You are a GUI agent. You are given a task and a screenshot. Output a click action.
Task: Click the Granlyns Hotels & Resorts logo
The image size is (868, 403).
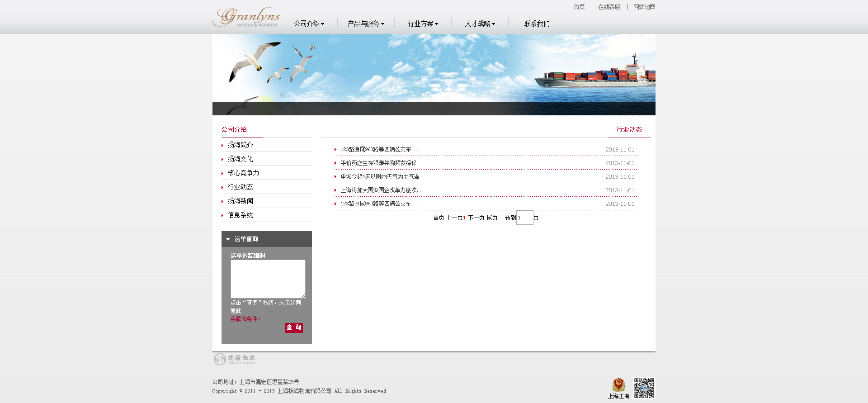coord(246,17)
